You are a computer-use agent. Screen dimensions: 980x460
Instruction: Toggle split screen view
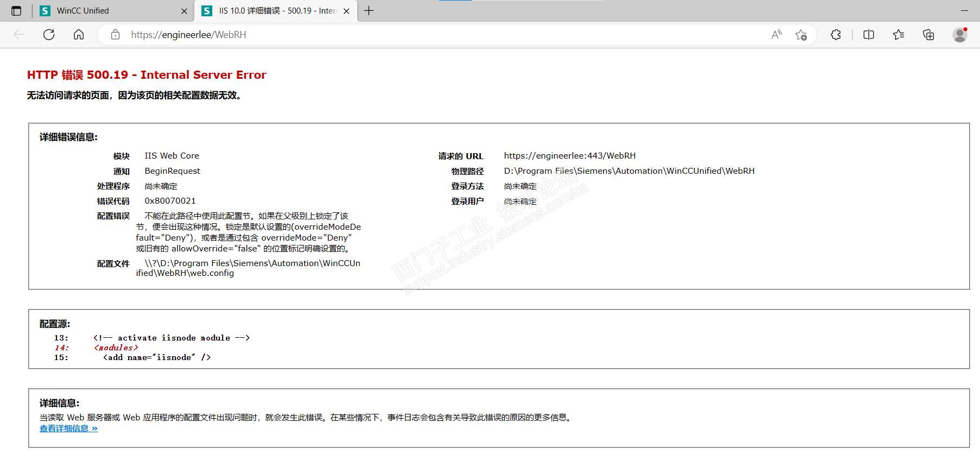(869, 35)
